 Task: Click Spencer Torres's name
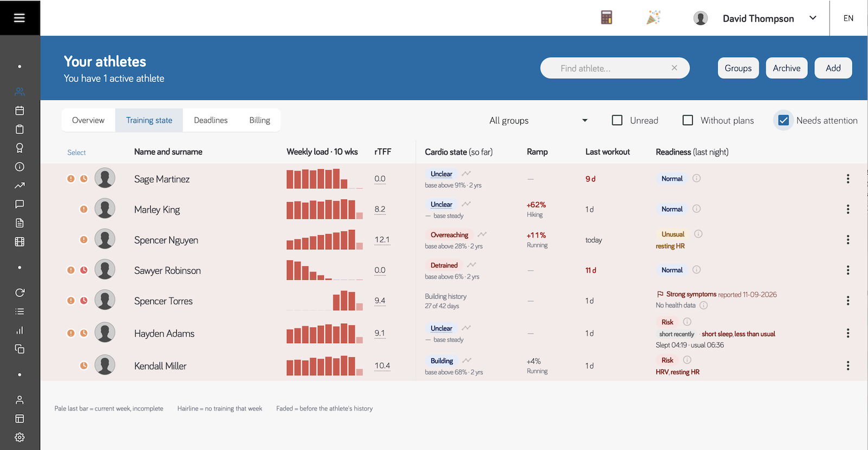pos(163,301)
